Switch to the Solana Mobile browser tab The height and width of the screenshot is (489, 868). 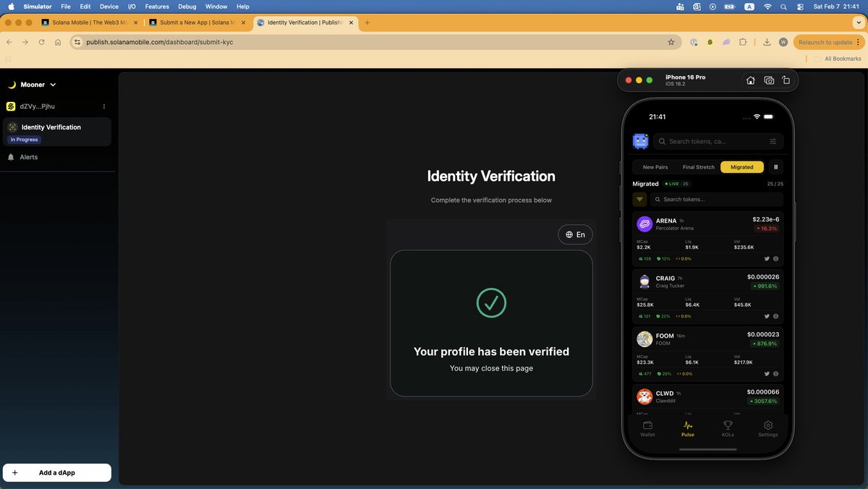pos(89,22)
